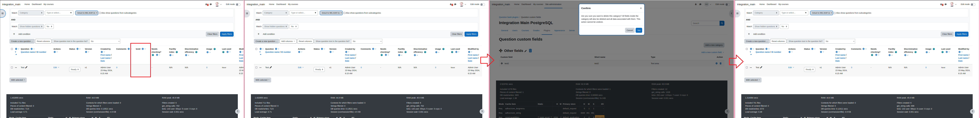Viewport: 980px width, 118px height.
Task: Expand the Add a new custom field menu
Action: point(713,52)
